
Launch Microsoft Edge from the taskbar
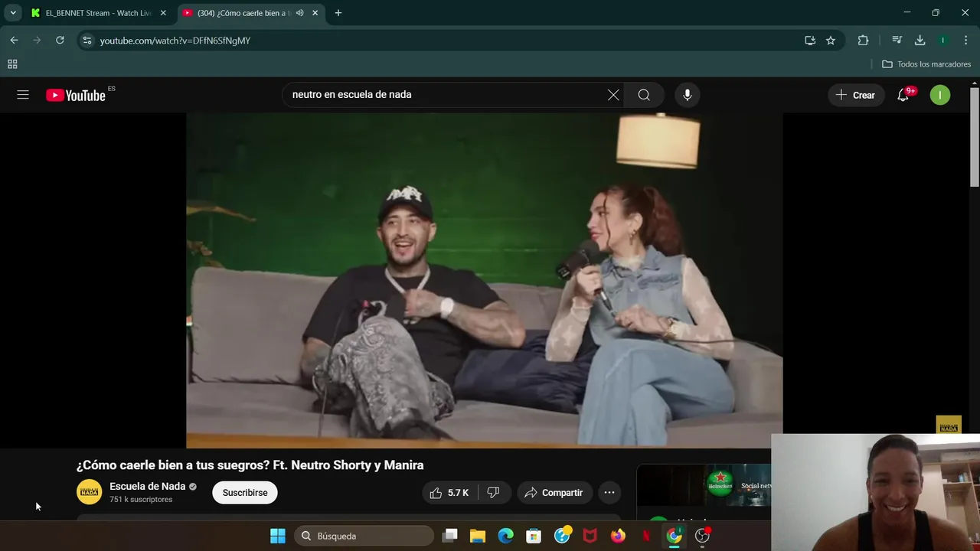506,536
